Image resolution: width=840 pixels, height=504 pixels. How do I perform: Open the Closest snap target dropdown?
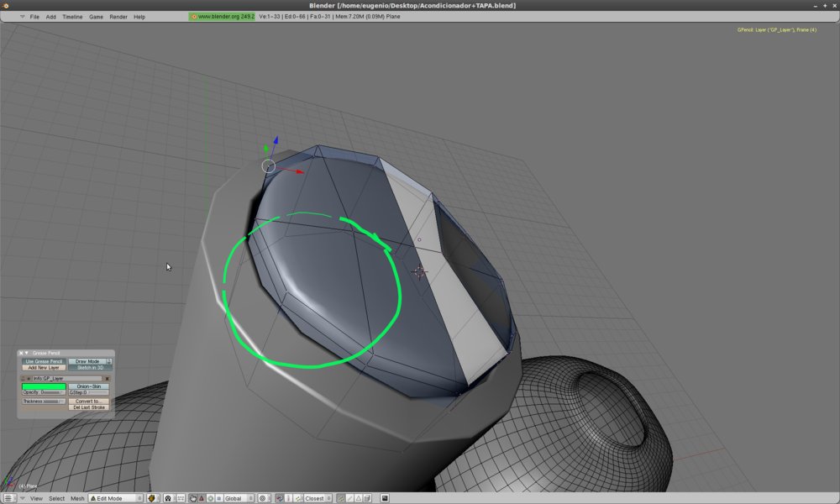(x=318, y=498)
